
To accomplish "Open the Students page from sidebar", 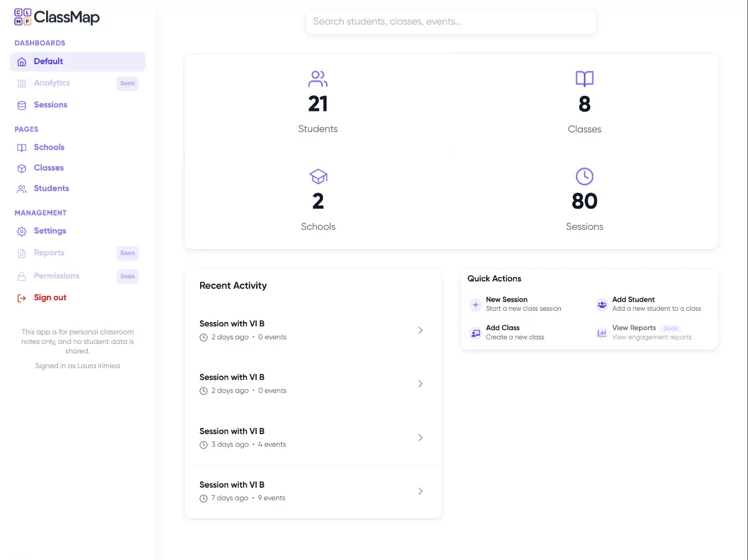I will (x=51, y=189).
